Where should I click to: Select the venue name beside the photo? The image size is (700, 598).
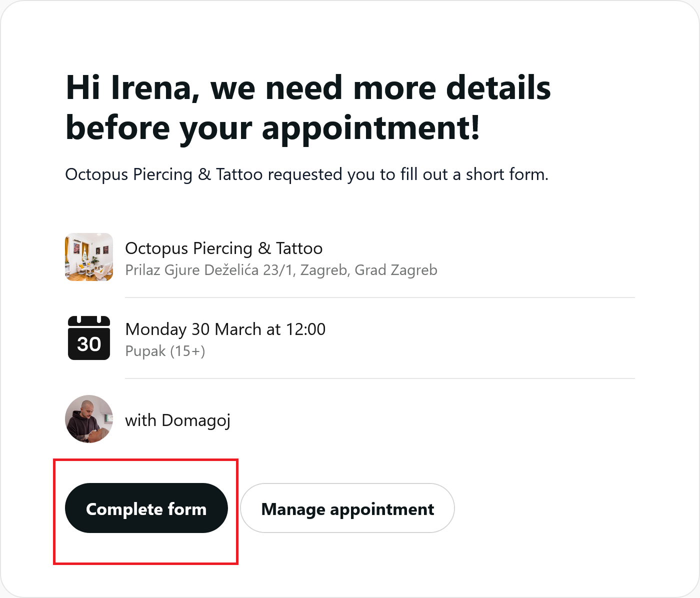[223, 248]
